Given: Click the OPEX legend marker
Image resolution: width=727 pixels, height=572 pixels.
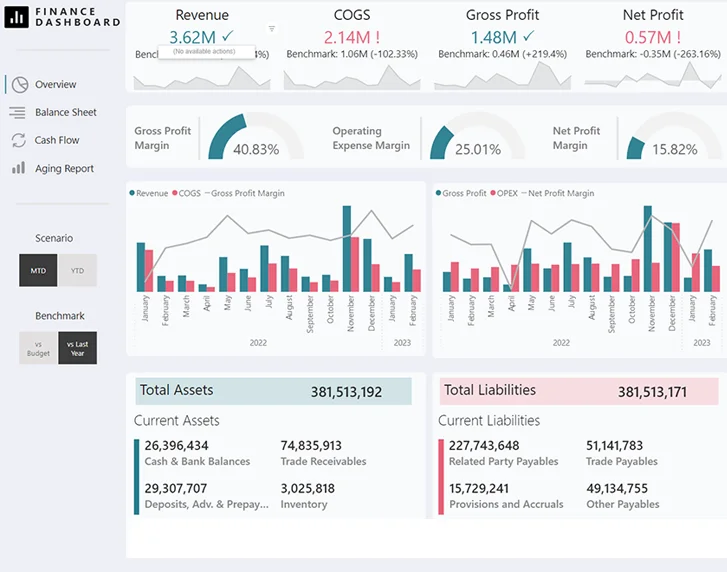Looking at the screenshot, I should pyautogui.click(x=493, y=193).
